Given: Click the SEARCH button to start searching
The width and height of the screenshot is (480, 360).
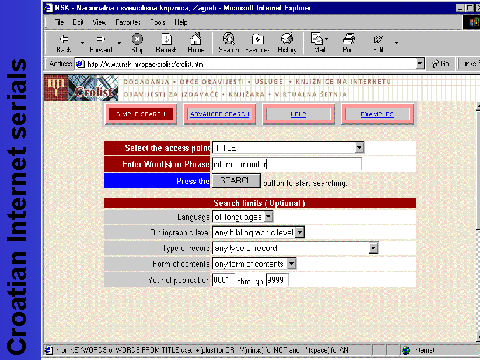Looking at the screenshot, I should (x=236, y=181).
